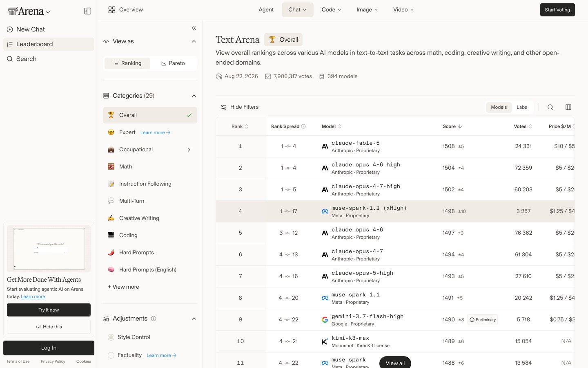Collapse filters panel with double-chevron icon
Image resolution: width=588 pixels, height=368 pixels.
[194, 28]
